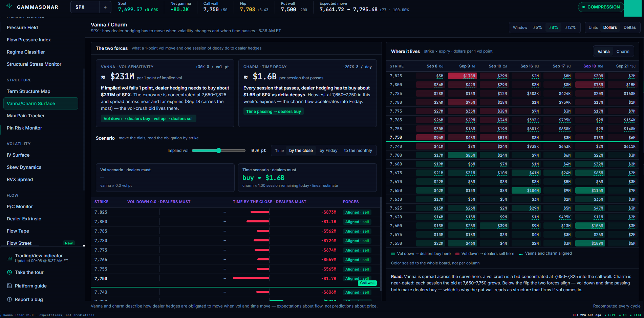Click the Call wall badge on the 7,750 row
This screenshot has width=644, height=318.
(x=367, y=283)
